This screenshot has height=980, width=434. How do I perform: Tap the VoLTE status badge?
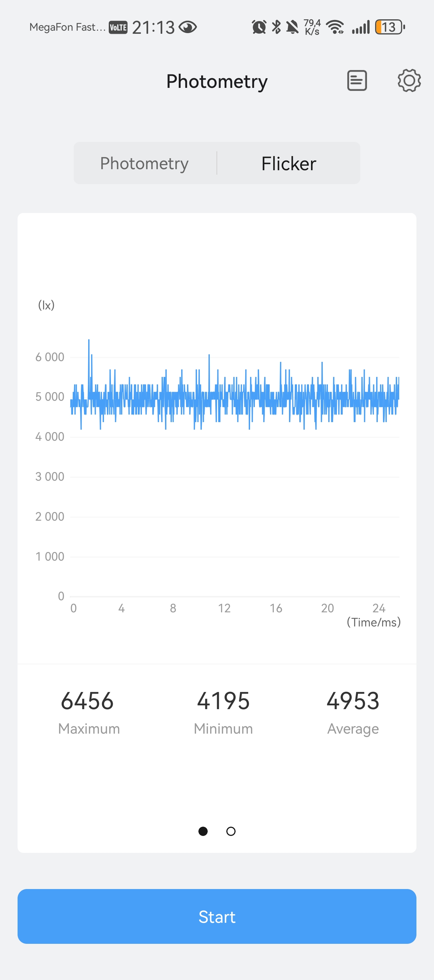[x=118, y=27]
